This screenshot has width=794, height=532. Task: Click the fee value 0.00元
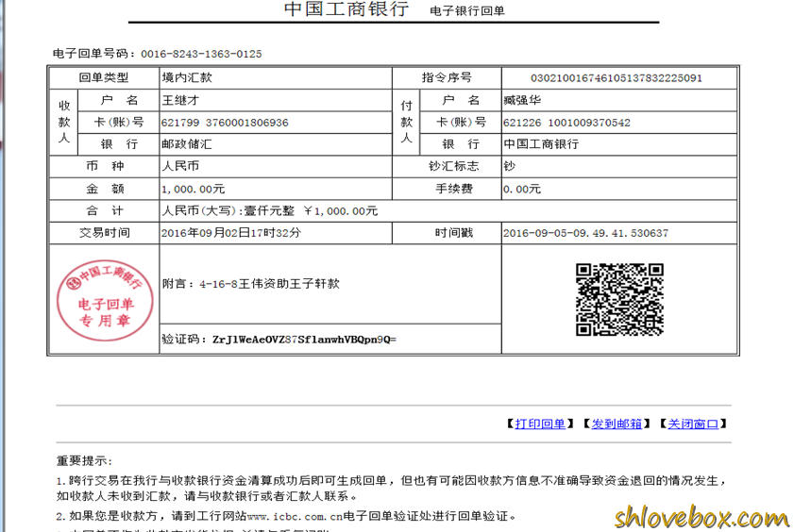coord(522,190)
